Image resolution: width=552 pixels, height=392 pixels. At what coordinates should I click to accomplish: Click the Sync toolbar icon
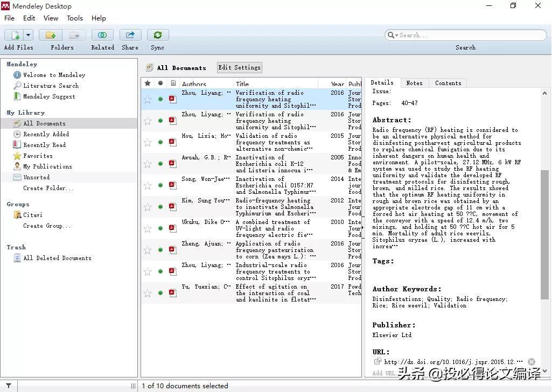tap(158, 35)
